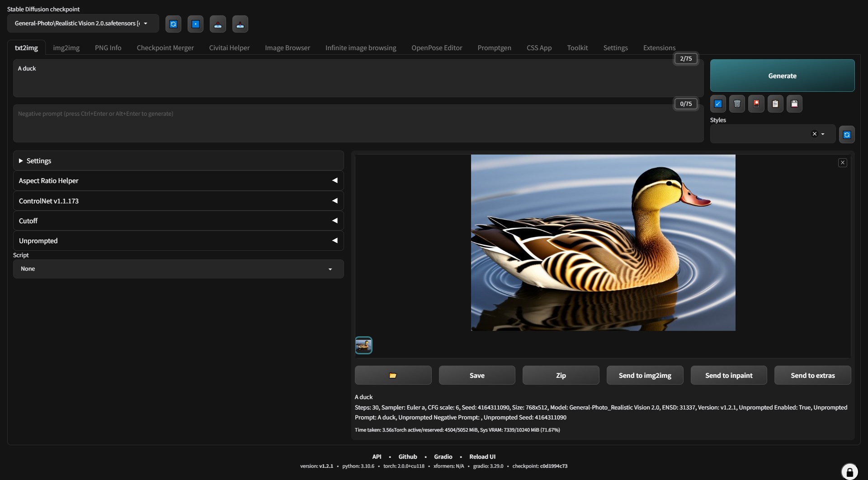Show extra networks with red card icon
Image resolution: width=868 pixels, height=480 pixels.
756,104
